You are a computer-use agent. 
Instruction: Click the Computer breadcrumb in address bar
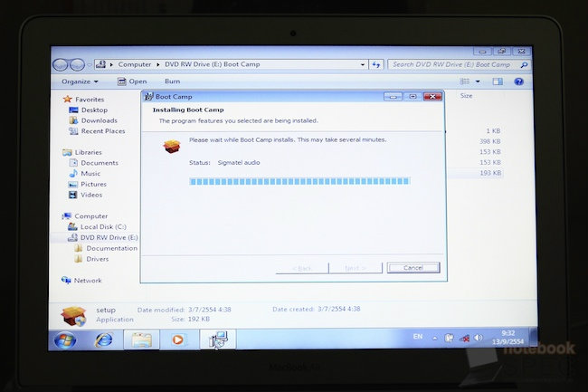coord(134,64)
